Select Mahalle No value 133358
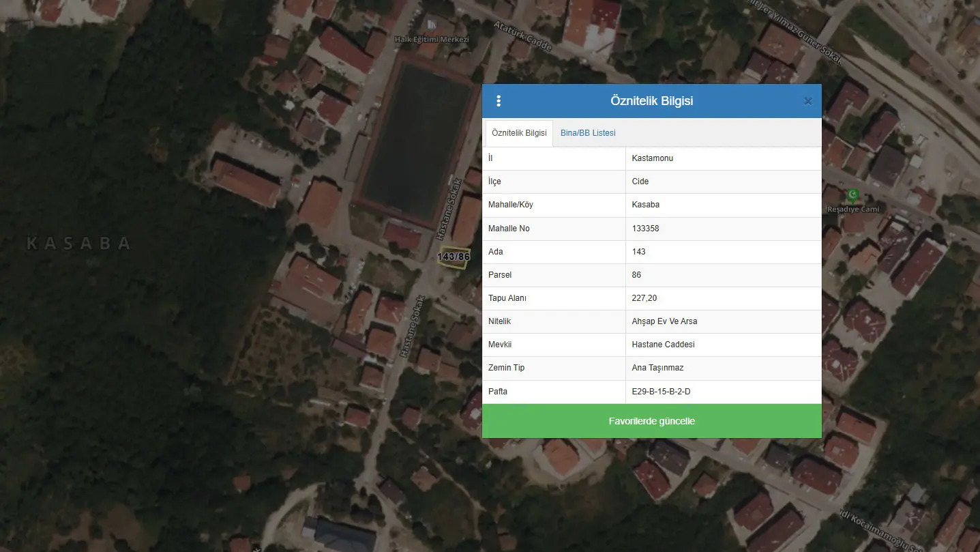 [646, 229]
